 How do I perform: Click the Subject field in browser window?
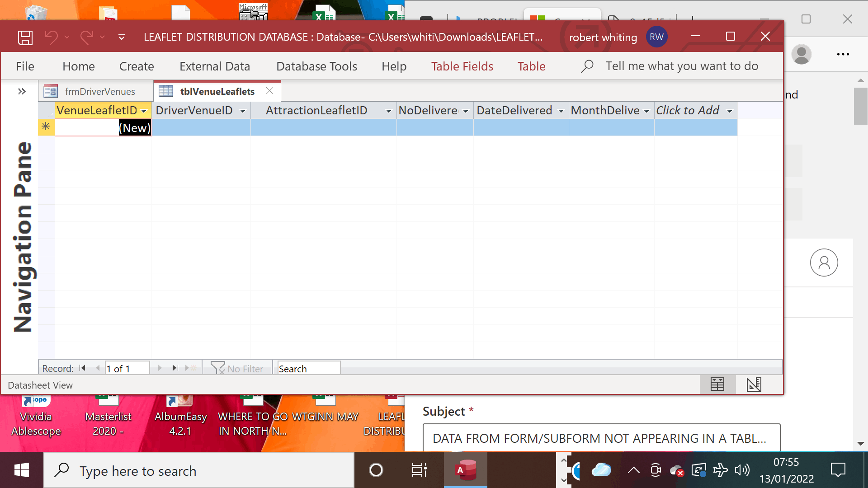tap(601, 438)
